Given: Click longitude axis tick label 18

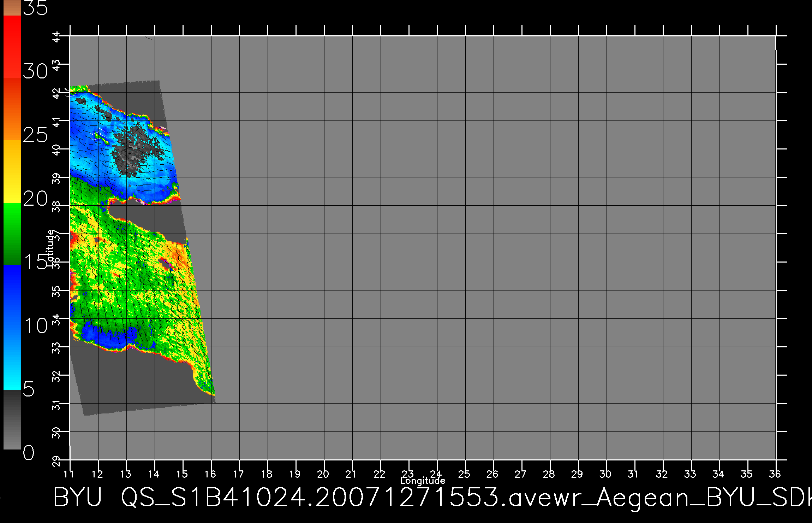Looking at the screenshot, I should 267,474.
